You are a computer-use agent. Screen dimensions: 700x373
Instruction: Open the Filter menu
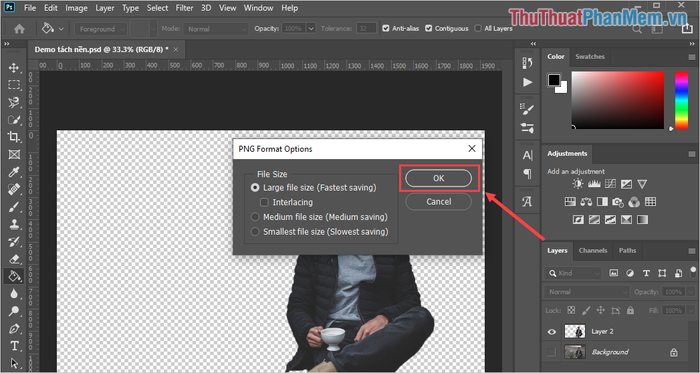tap(184, 8)
